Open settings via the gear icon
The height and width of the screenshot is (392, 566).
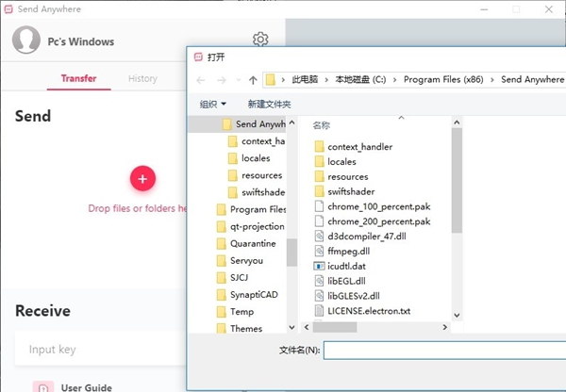pos(260,39)
